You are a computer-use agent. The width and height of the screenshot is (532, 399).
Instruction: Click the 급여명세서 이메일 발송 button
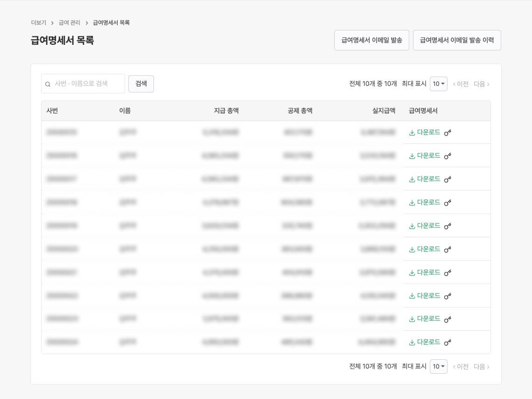[x=371, y=40]
